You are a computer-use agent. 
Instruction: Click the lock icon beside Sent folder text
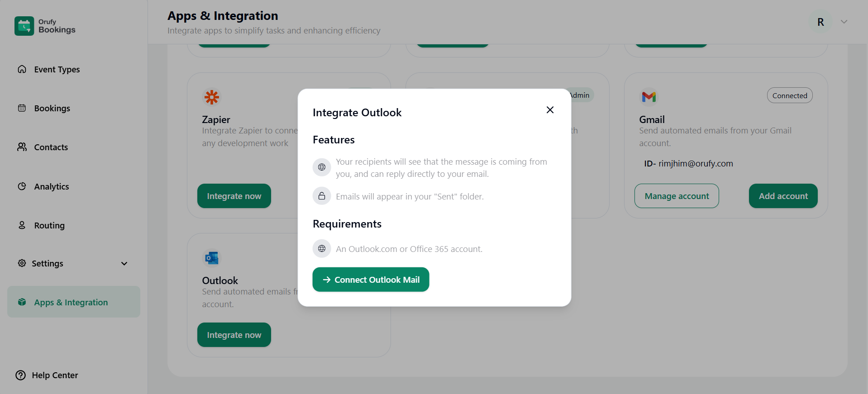tap(322, 196)
